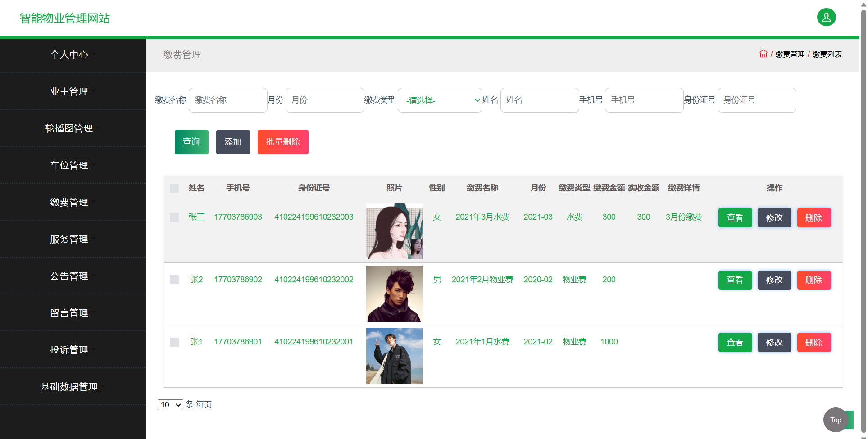Click 张2's profile photo thumbnail

[x=394, y=294]
